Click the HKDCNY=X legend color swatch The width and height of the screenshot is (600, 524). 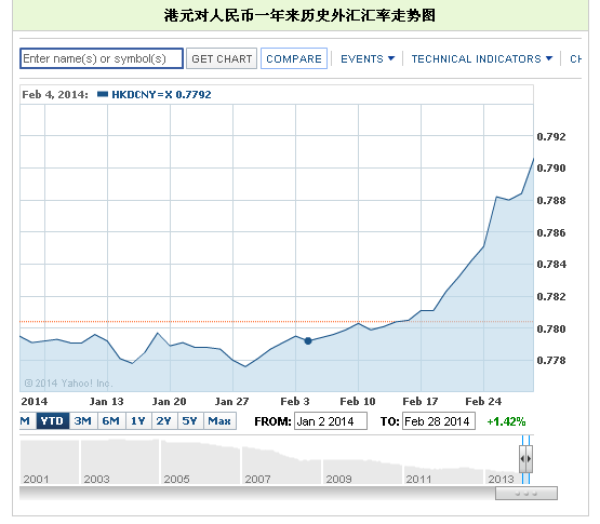pyautogui.click(x=103, y=94)
